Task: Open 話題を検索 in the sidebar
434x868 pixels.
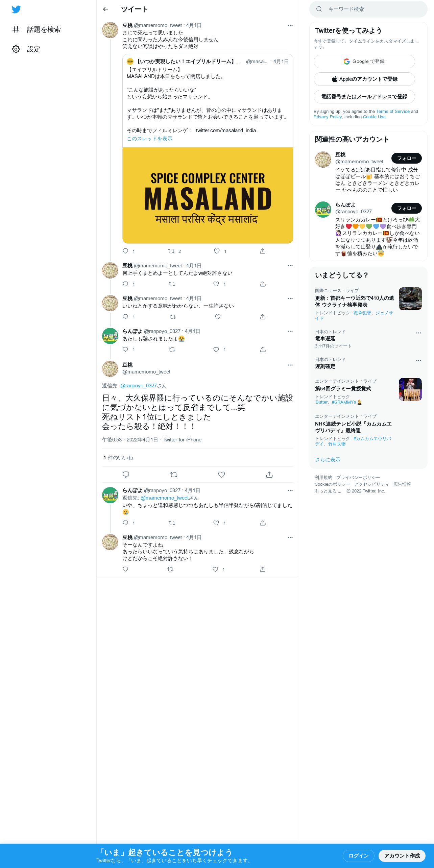Action: [37, 30]
